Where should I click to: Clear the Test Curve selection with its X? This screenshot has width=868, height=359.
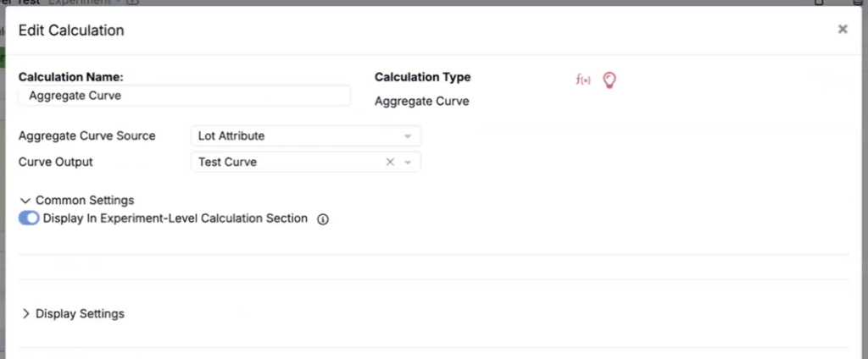pos(390,162)
